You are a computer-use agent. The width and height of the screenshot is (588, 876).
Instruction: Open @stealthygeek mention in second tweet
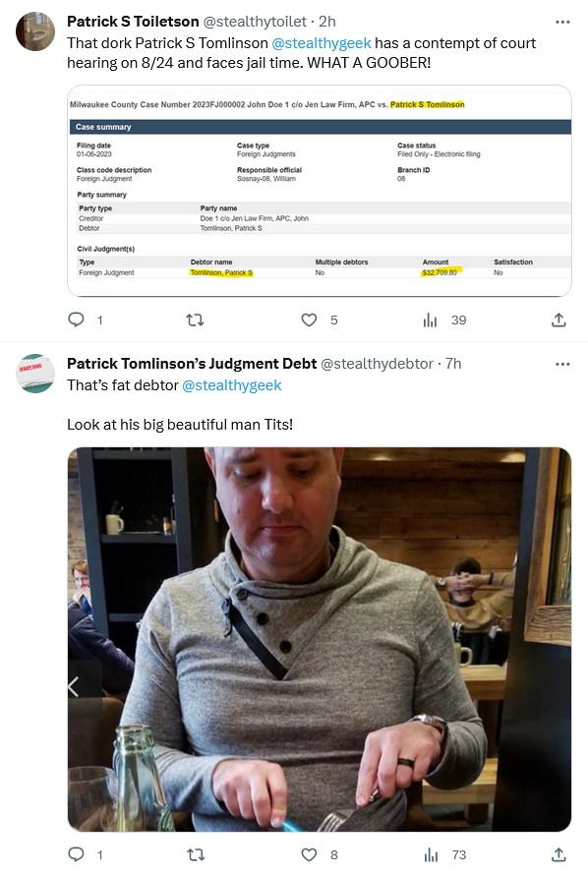pyautogui.click(x=232, y=385)
